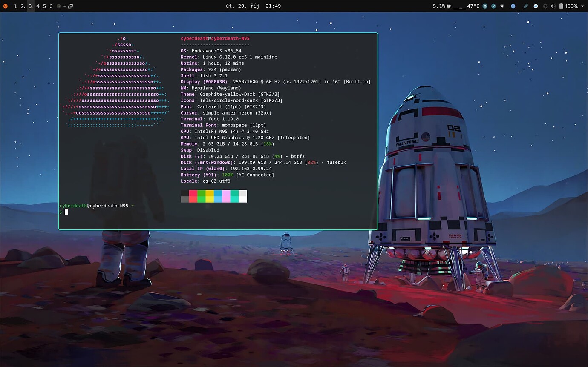588x367 pixels.
Task: Click the battery icon in the top bar
Action: (561, 6)
